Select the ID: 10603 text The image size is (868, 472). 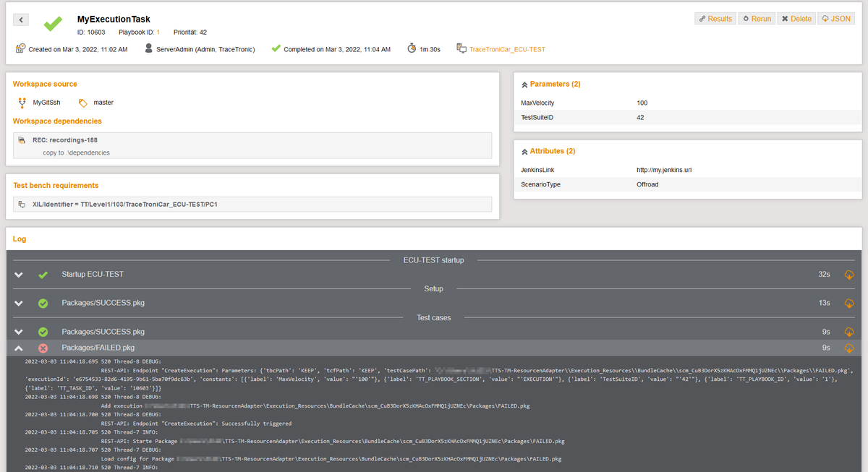[91, 33]
